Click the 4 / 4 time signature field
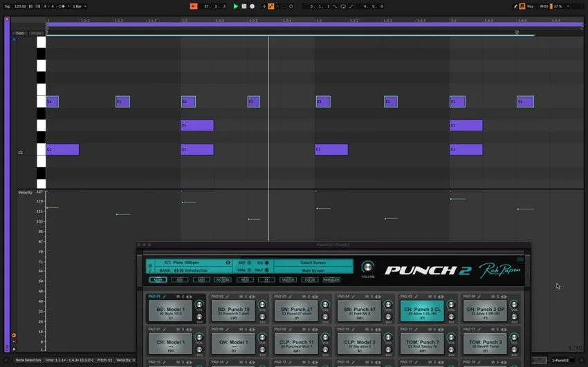 (x=48, y=6)
